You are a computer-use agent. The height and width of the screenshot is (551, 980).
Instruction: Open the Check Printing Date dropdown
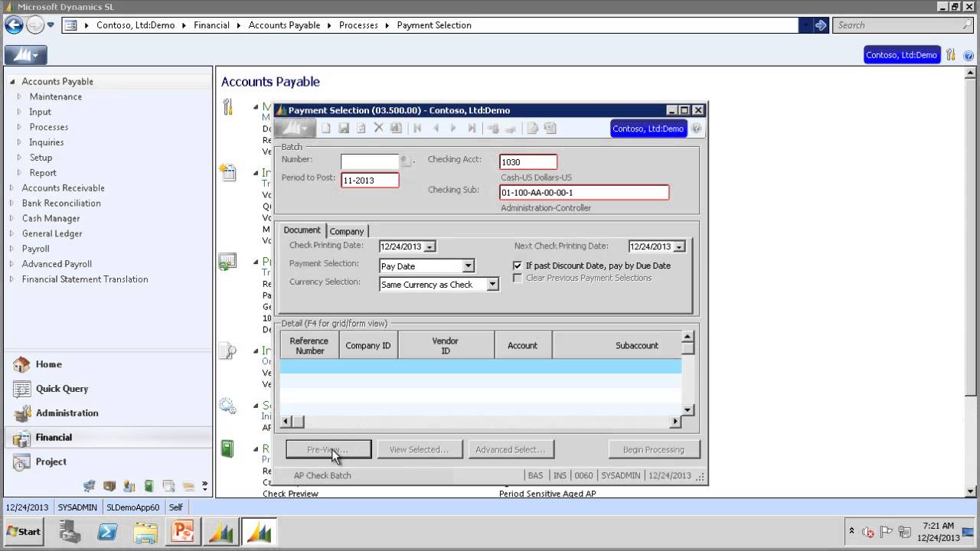pos(430,246)
